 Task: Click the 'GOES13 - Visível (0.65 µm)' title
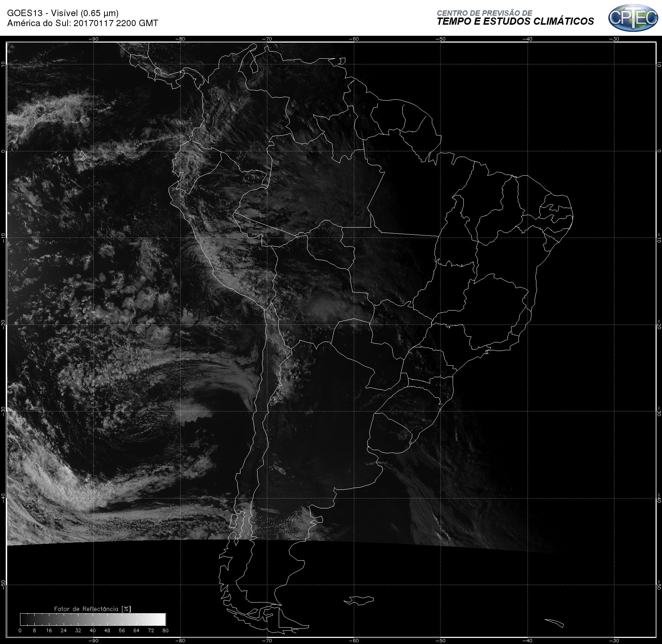[x=63, y=13]
